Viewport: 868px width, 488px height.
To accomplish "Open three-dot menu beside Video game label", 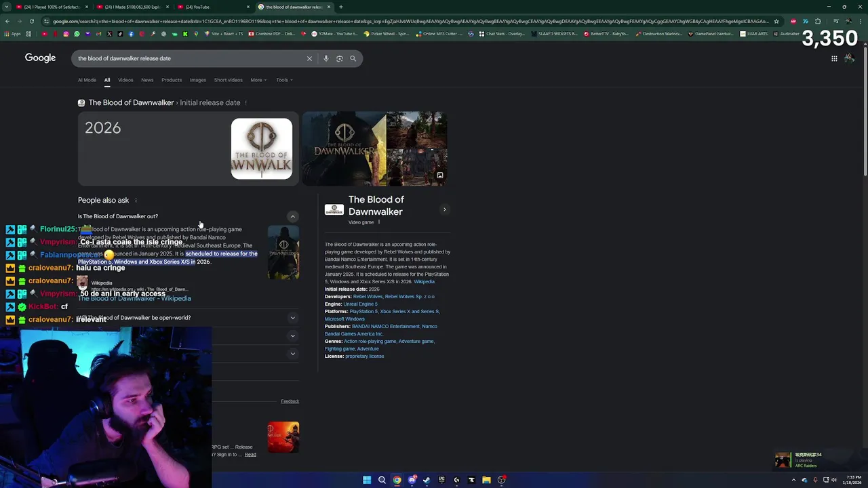I will pyautogui.click(x=379, y=222).
